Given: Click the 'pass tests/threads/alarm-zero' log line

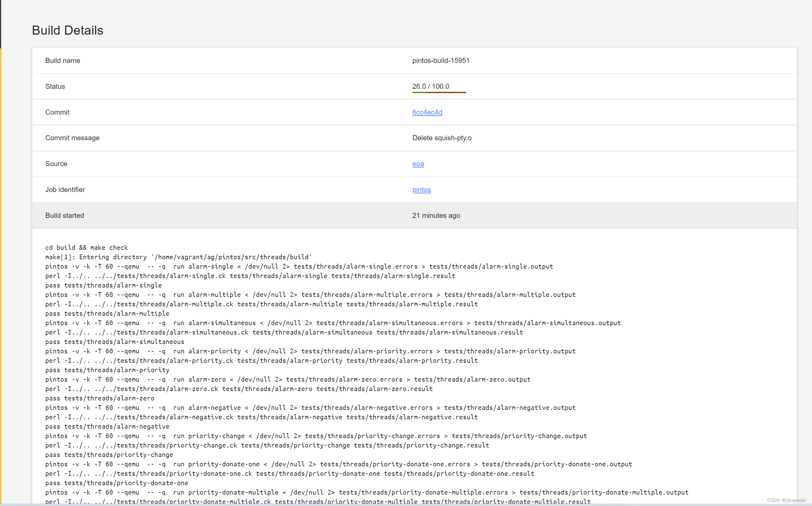Looking at the screenshot, I should pyautogui.click(x=100, y=398).
